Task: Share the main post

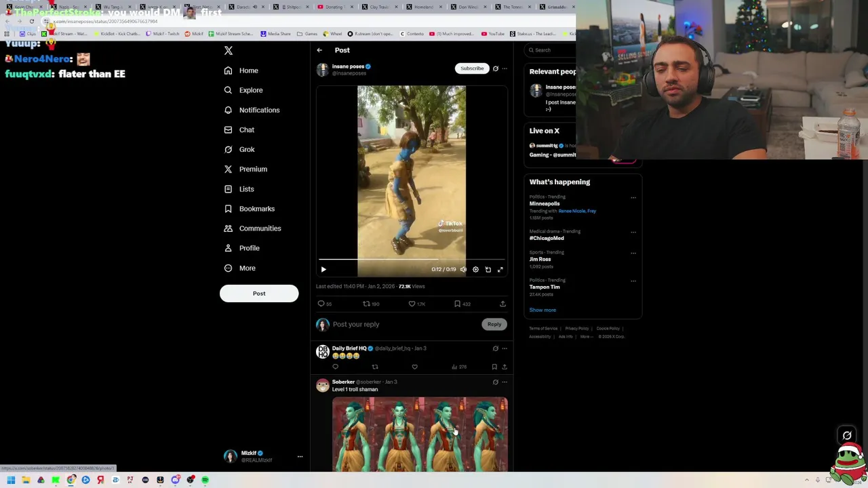Action: pos(502,304)
